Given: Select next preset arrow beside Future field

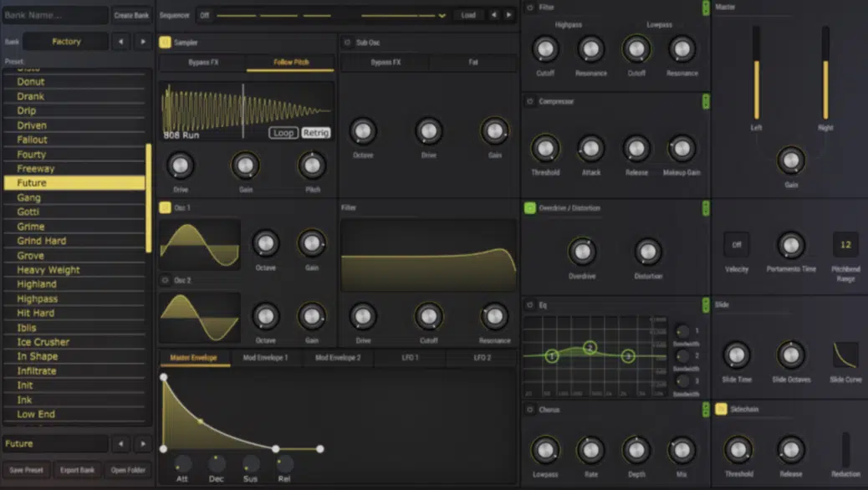Looking at the screenshot, I should coord(143,443).
